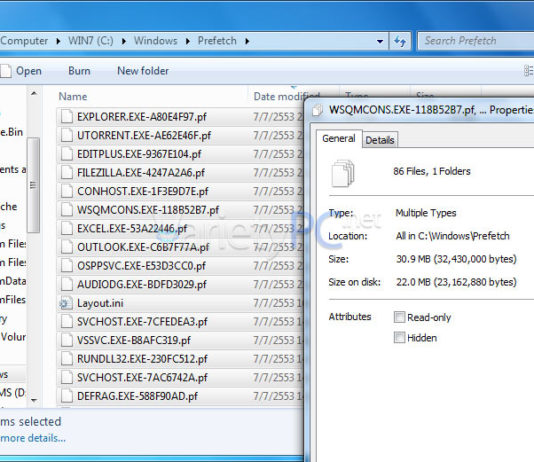Click the DEFRAG.EXE-588F90AD.pf file icon

pos(67,396)
